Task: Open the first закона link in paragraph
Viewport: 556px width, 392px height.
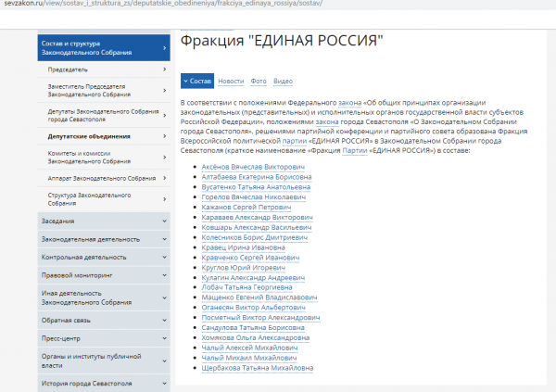Action: (x=349, y=103)
